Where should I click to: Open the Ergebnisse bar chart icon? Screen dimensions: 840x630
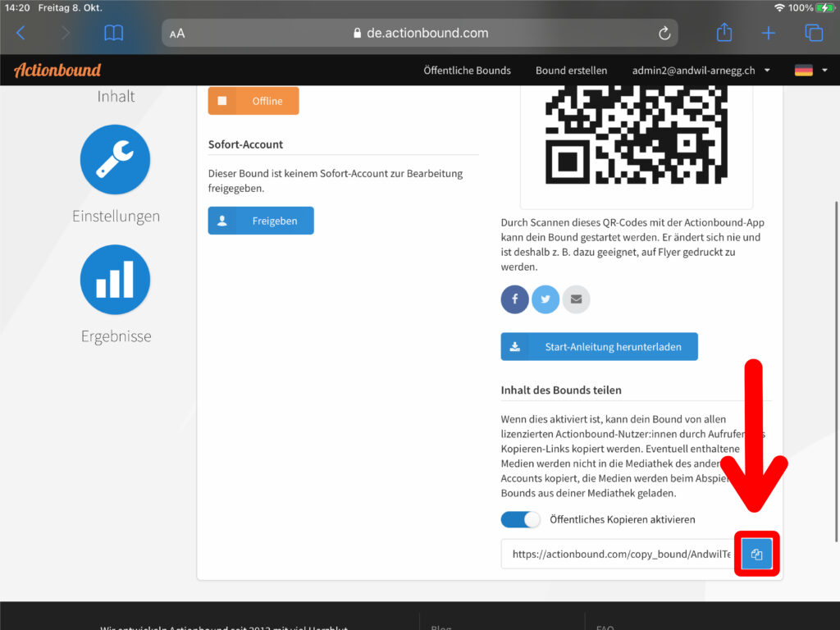pos(115,280)
